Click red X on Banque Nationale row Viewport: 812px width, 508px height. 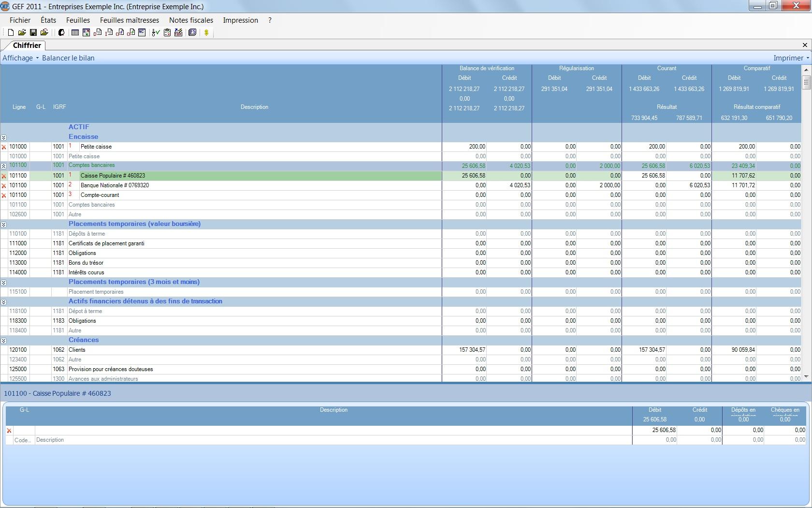tap(4, 186)
